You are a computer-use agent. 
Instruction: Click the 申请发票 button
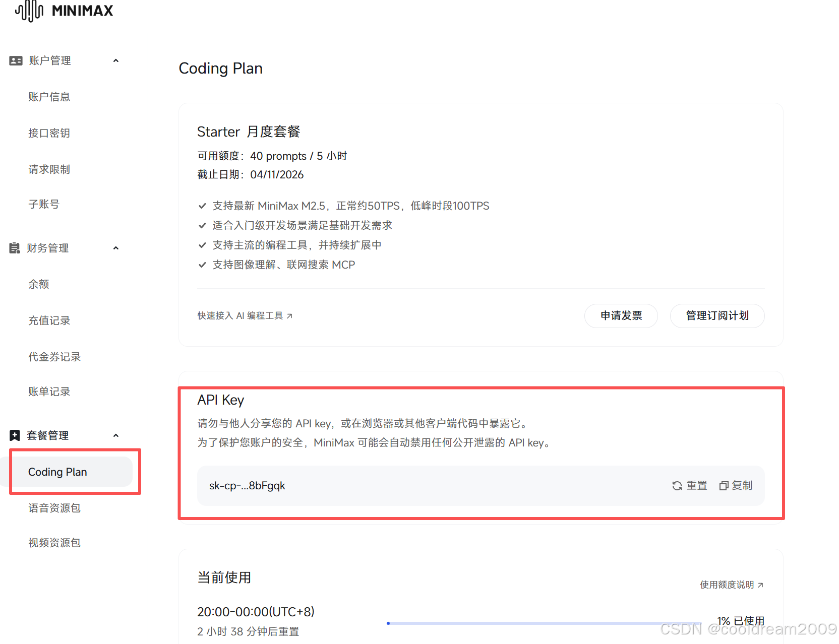pyautogui.click(x=621, y=316)
